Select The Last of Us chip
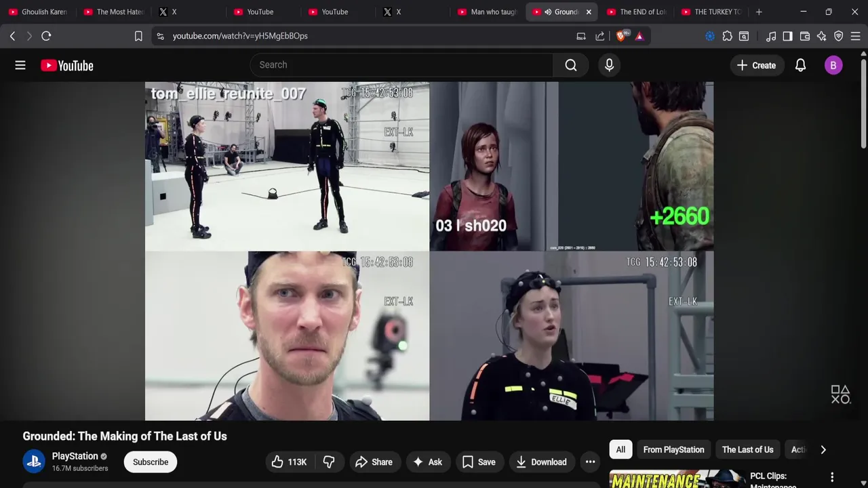 [x=747, y=449]
